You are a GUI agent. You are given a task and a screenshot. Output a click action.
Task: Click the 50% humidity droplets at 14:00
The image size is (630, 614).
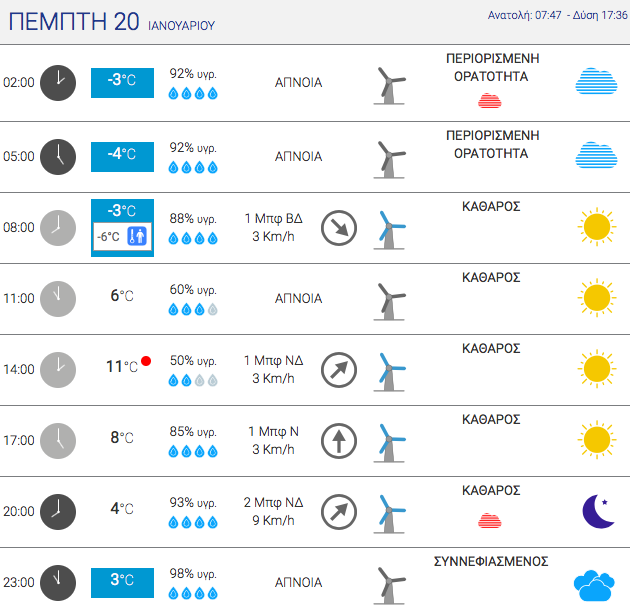tap(193, 380)
